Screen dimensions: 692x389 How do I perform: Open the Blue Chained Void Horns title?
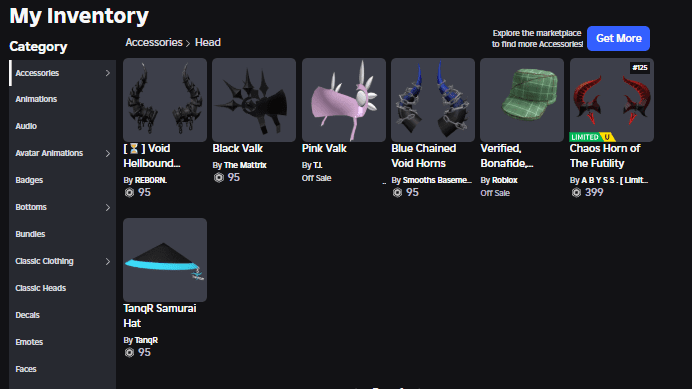pyautogui.click(x=424, y=156)
